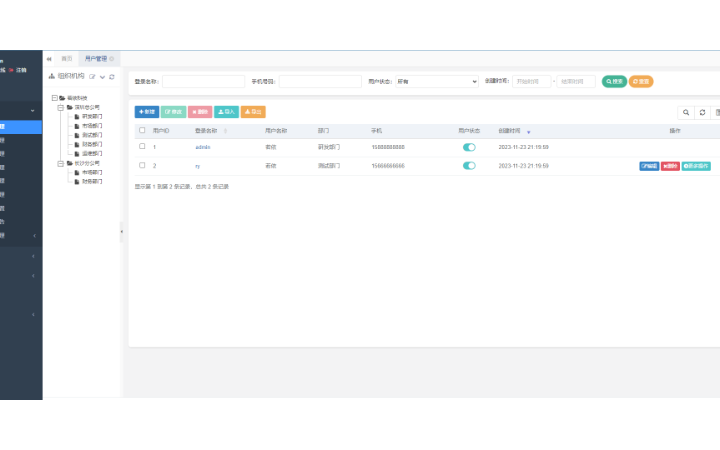Toggle user status switch for admin
The height and width of the screenshot is (450, 720).
click(x=469, y=147)
